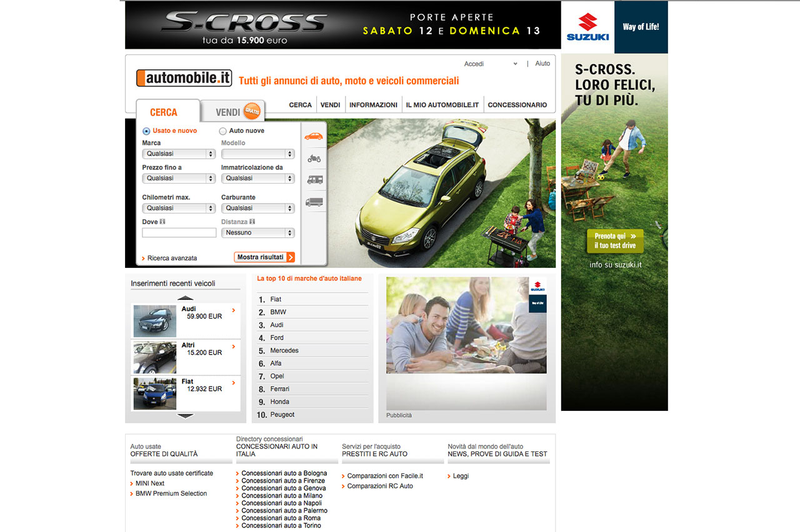Open the Marca dropdown

point(179,154)
